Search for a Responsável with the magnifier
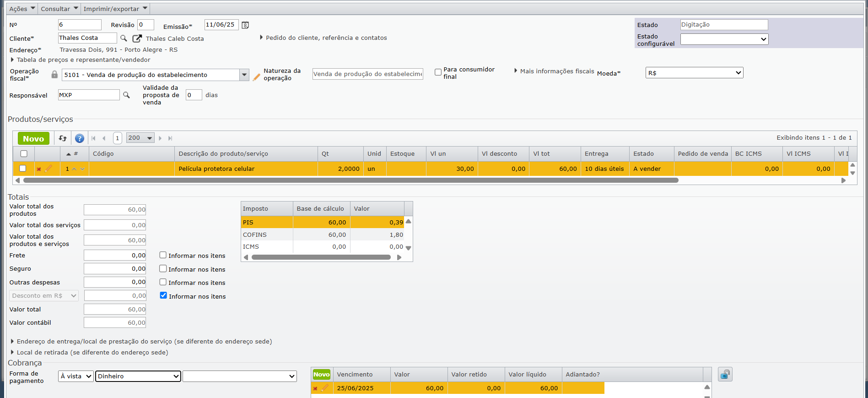This screenshot has height=398, width=868. 126,95
